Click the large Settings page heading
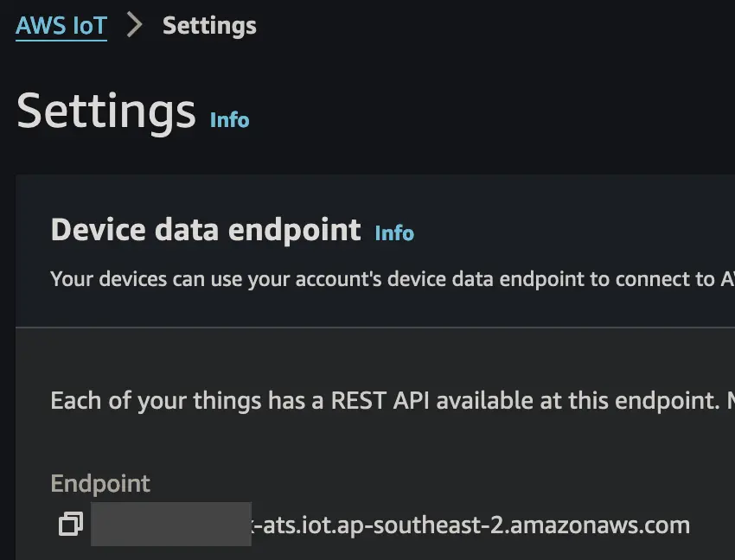The width and height of the screenshot is (735, 560). [105, 111]
